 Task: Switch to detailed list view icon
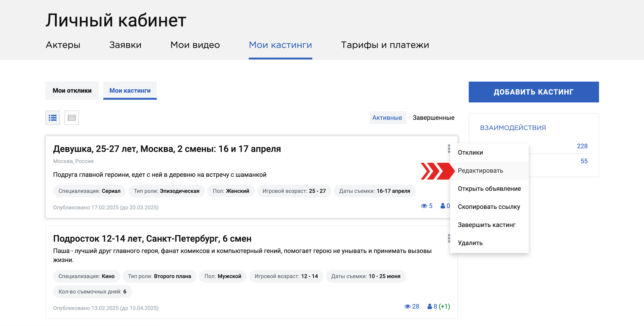tap(52, 118)
